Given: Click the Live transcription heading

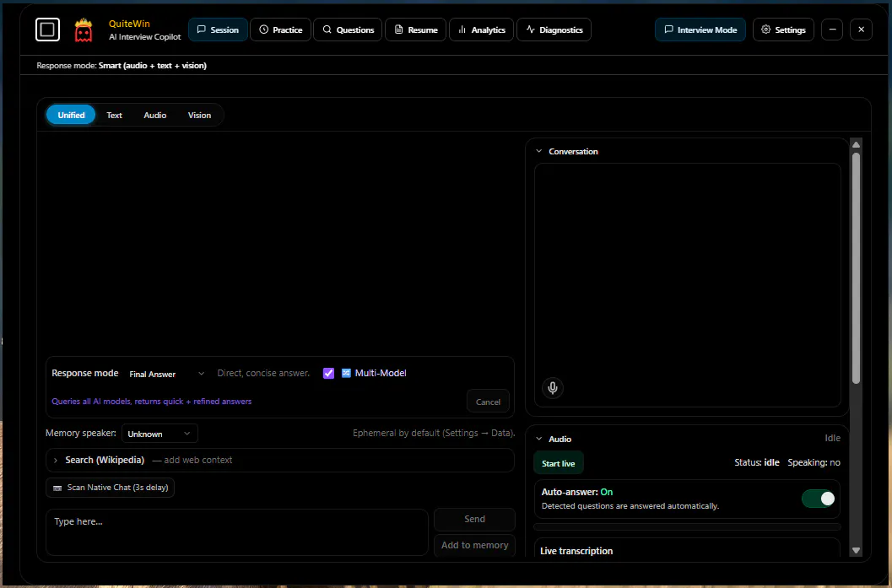Looking at the screenshot, I should click(x=576, y=551).
